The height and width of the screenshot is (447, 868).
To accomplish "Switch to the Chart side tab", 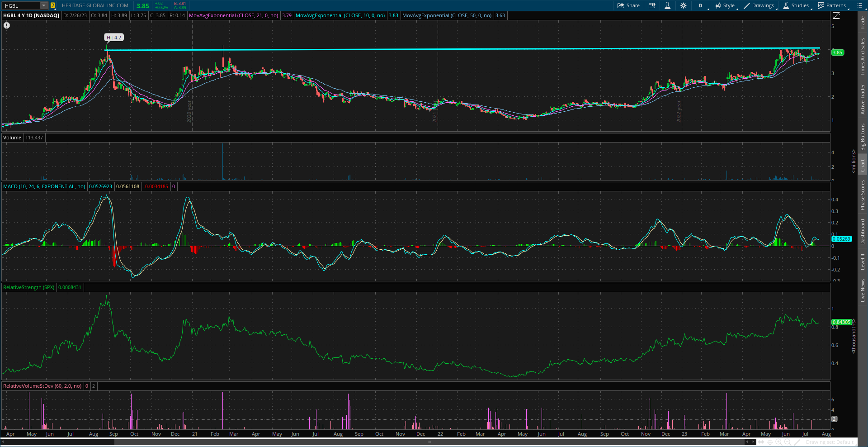I will click(863, 165).
